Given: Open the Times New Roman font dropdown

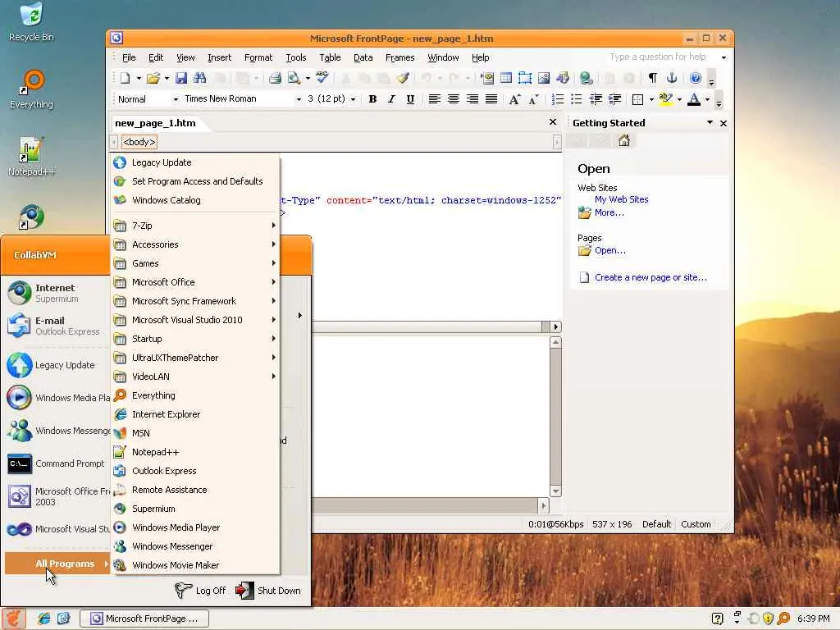Looking at the screenshot, I should 299,99.
